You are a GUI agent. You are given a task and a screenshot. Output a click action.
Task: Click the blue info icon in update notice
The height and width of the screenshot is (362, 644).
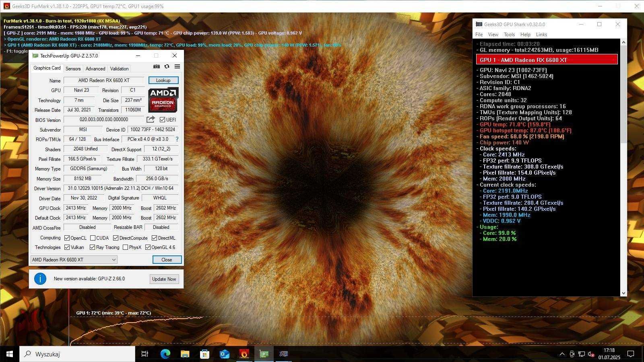click(x=40, y=279)
